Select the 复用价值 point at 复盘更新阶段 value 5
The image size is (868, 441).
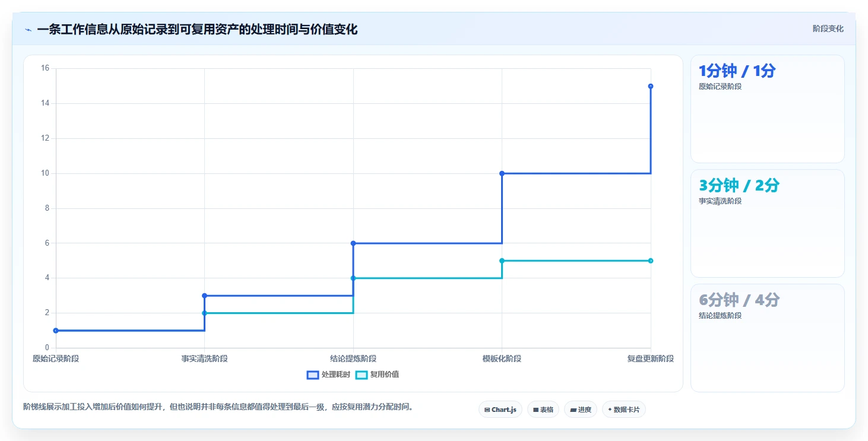651,261
